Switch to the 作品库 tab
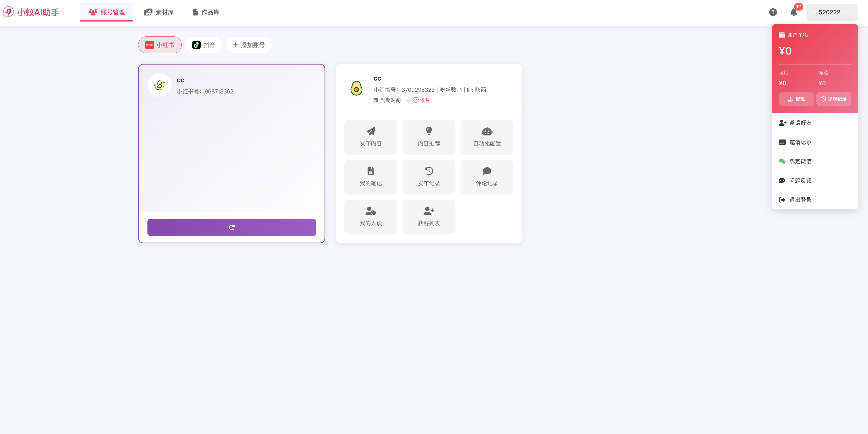 tap(206, 12)
